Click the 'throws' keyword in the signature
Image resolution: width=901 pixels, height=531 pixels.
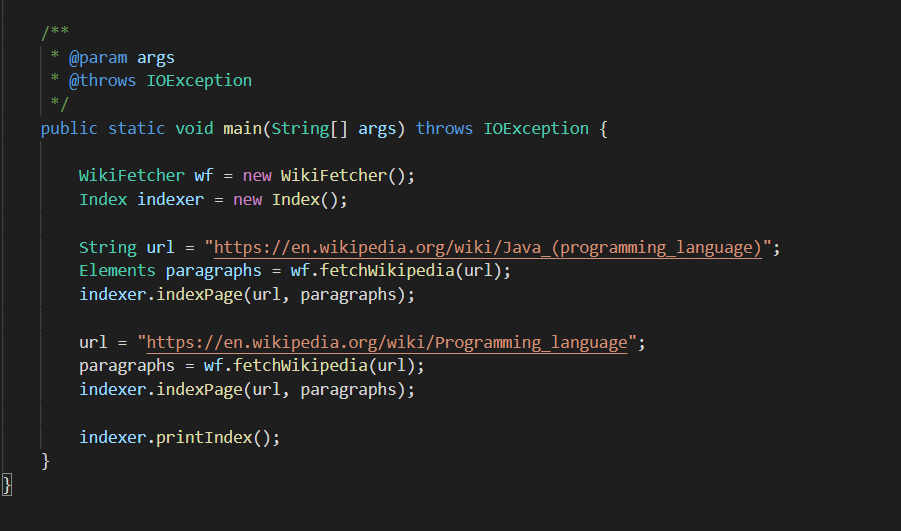tap(444, 129)
